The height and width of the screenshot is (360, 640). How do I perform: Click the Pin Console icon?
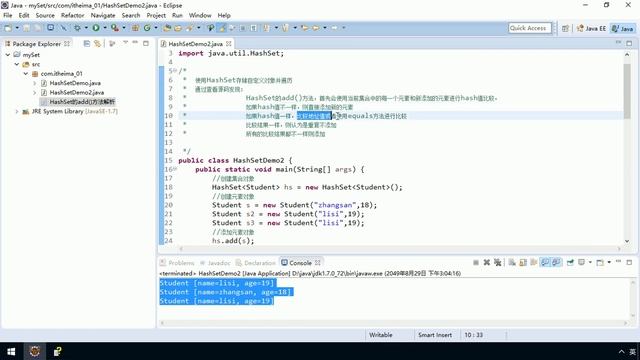[570, 262]
